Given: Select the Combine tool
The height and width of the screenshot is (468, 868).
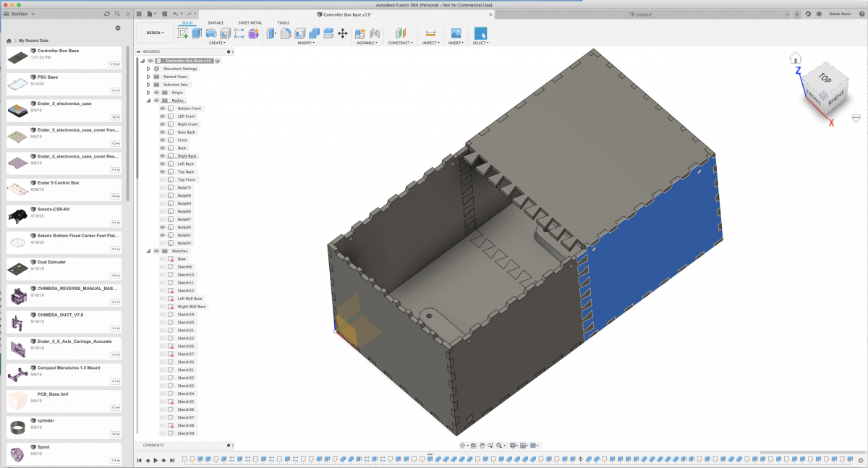Looking at the screenshot, I should coord(314,33).
